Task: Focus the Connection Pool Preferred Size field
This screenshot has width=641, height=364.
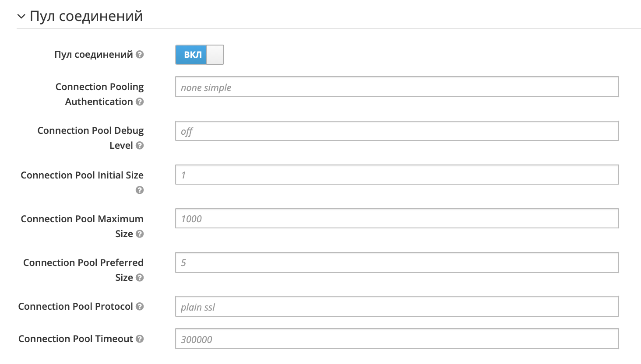Action: (397, 262)
